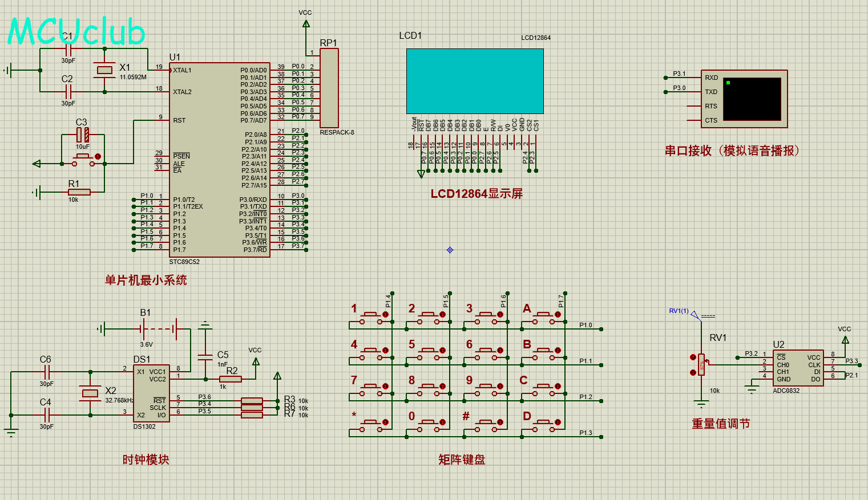Click the '32.768kHz' crystal value text

click(x=119, y=400)
